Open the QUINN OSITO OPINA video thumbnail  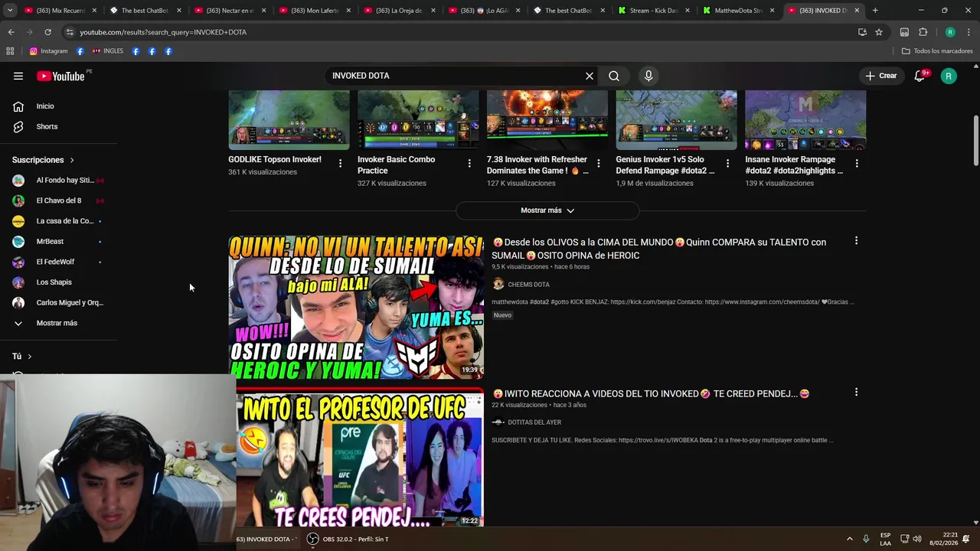[356, 307]
